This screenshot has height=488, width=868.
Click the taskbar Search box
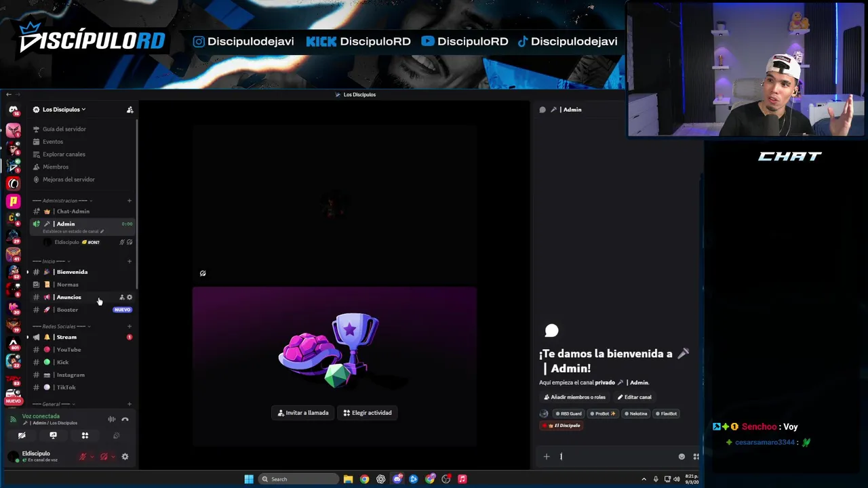point(298,479)
